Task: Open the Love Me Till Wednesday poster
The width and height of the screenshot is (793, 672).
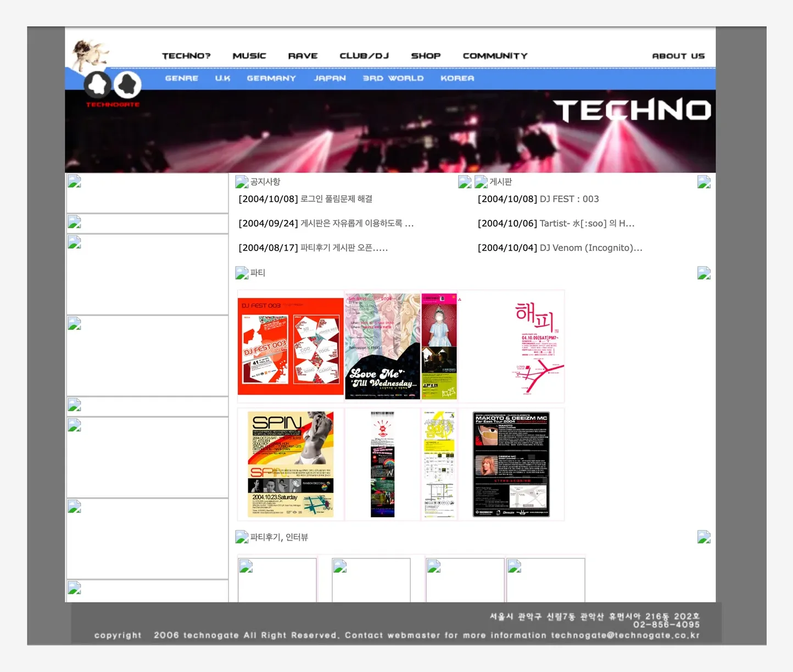Action: point(383,346)
